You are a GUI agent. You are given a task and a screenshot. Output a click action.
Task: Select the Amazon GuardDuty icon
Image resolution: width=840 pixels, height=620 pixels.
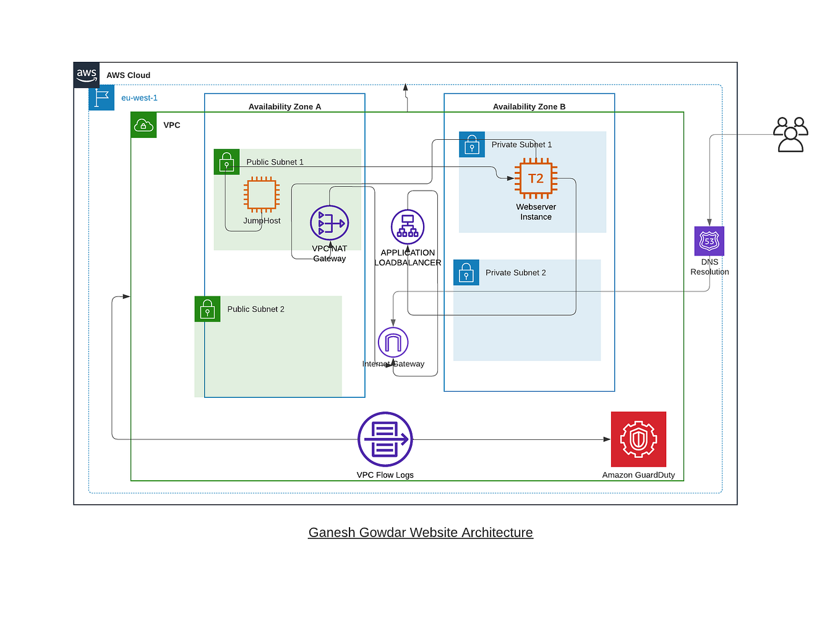click(x=638, y=439)
